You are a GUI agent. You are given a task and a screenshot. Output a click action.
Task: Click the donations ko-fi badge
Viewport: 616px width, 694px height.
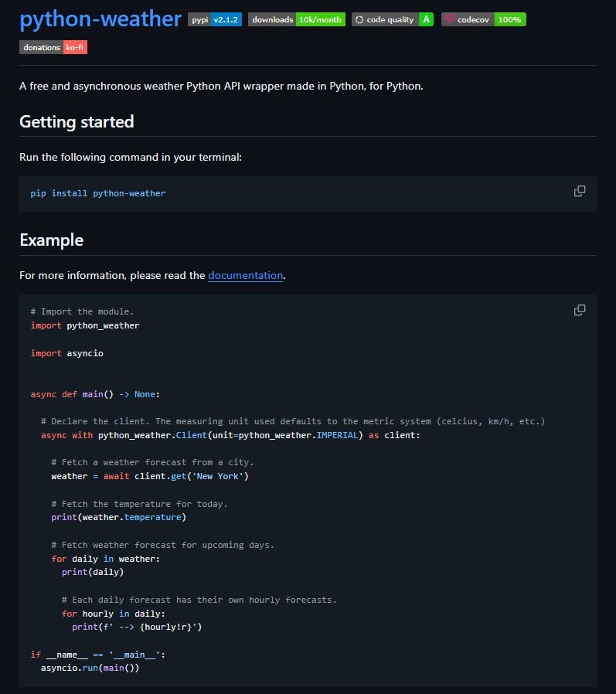(53, 47)
